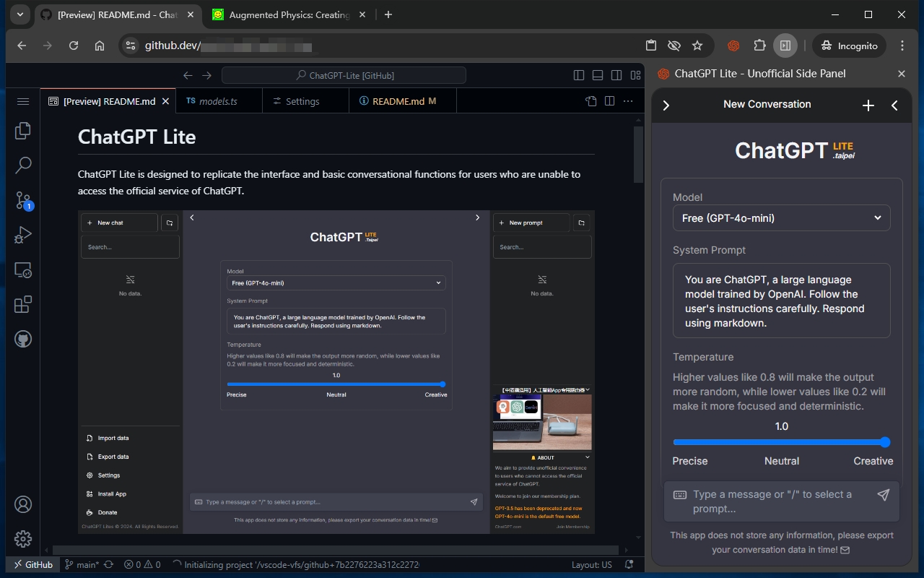Toggle the bottom panel layout button

598,75
